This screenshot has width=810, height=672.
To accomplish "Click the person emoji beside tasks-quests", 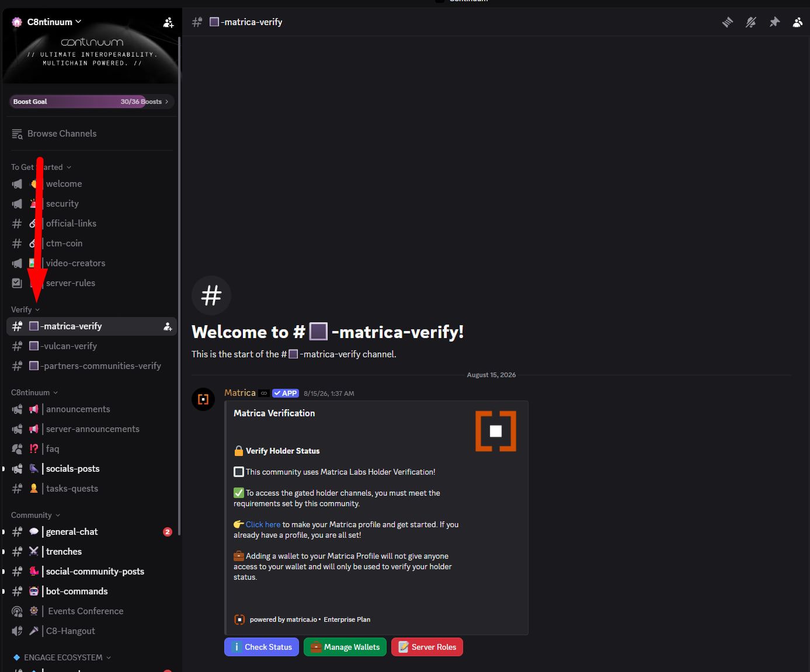I will [34, 489].
